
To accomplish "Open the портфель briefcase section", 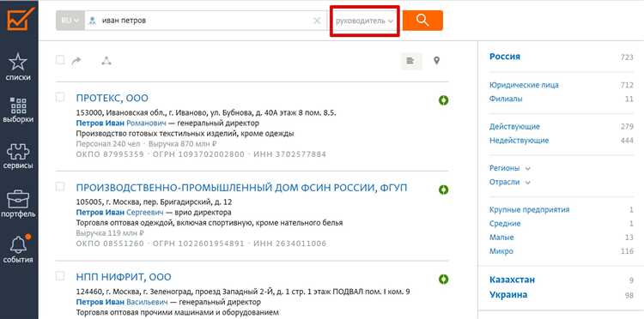I will 18,203.
